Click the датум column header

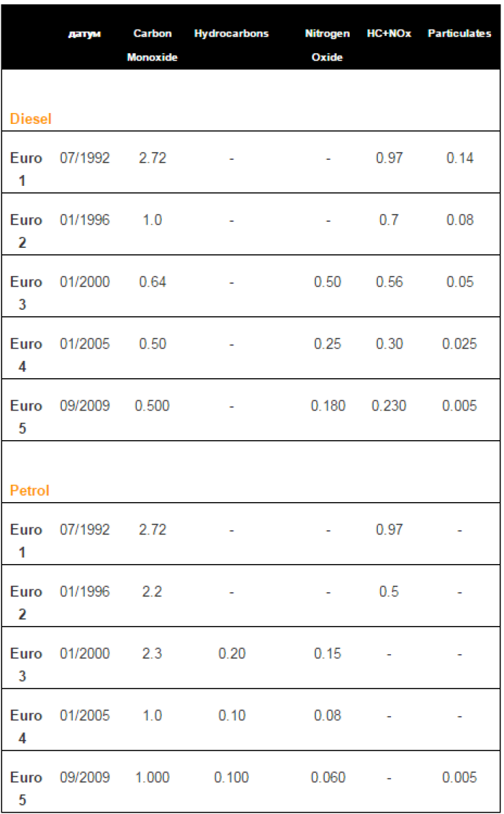pos(84,34)
